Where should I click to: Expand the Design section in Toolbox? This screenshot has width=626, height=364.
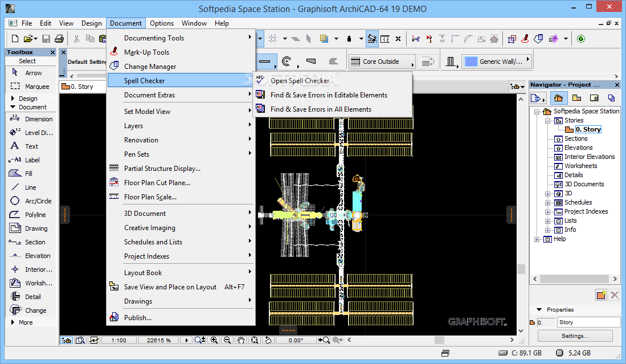[13, 99]
